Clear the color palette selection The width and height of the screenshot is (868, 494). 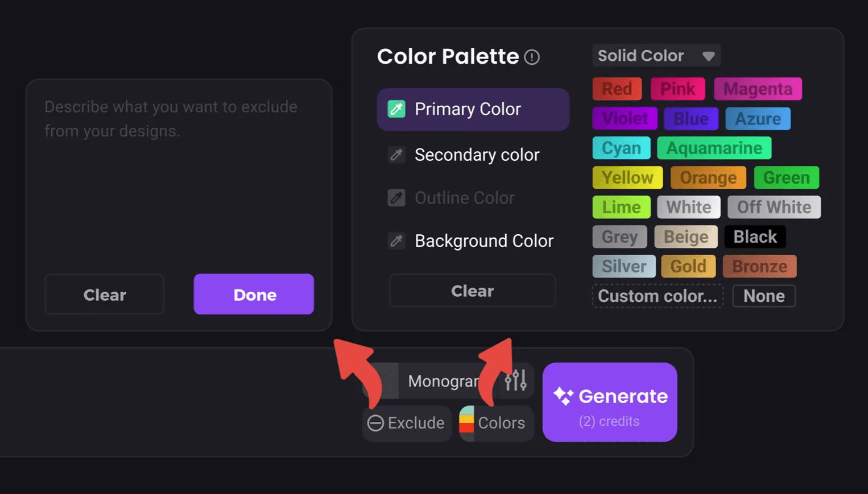click(x=472, y=291)
